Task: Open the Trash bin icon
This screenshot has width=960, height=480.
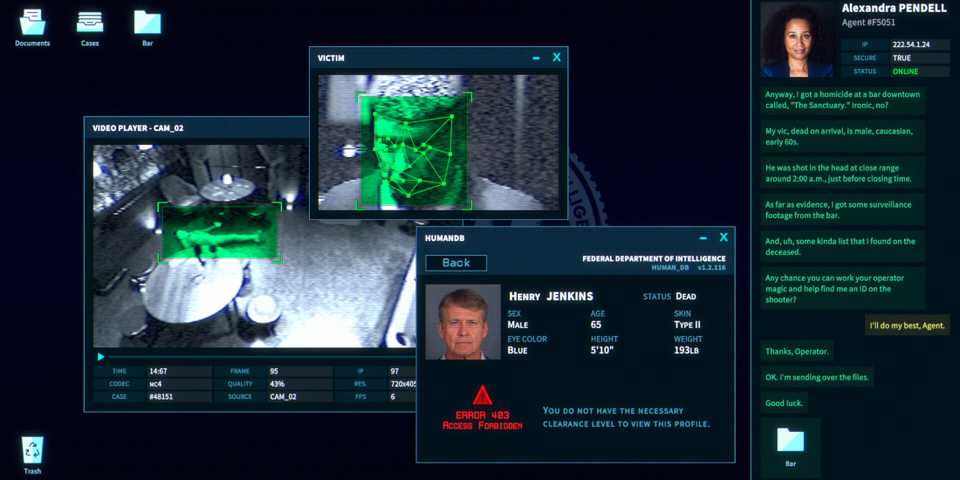Action: (33, 451)
